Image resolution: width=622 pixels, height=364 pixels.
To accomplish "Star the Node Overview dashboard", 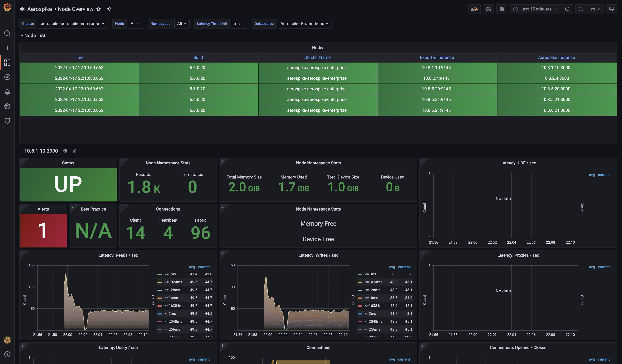I will click(99, 9).
